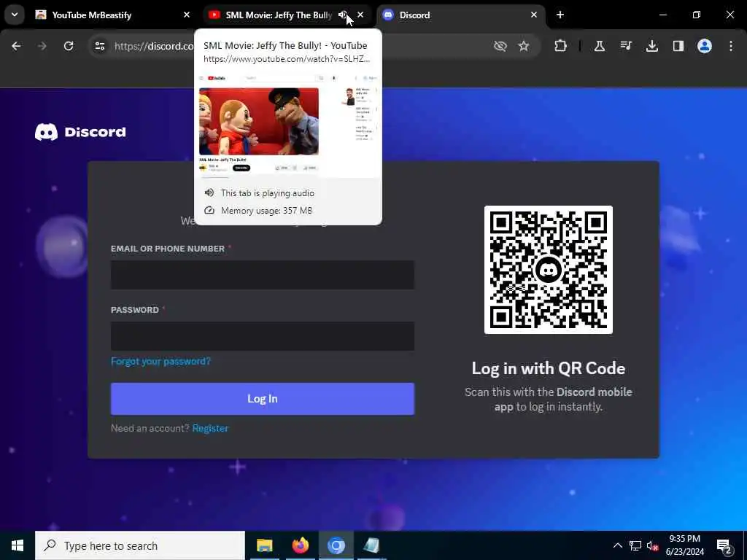Go forward to the next page
The height and width of the screenshot is (560, 747).
tap(42, 46)
